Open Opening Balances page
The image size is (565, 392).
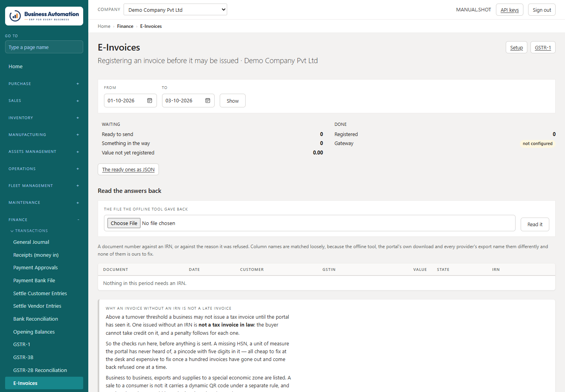(x=44, y=332)
